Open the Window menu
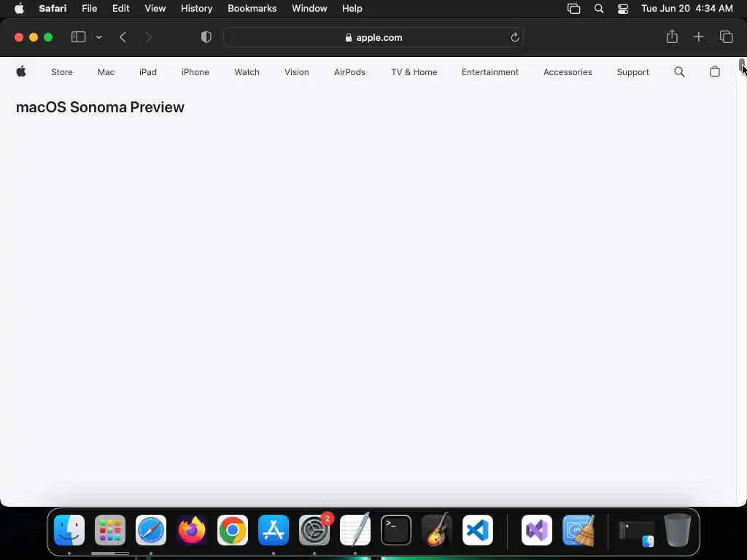Screen dimensions: 747x560 309,9
